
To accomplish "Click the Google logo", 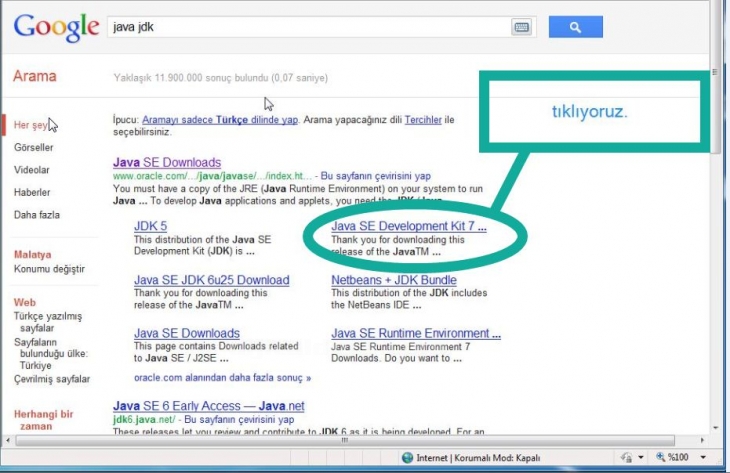I will (x=56, y=27).
